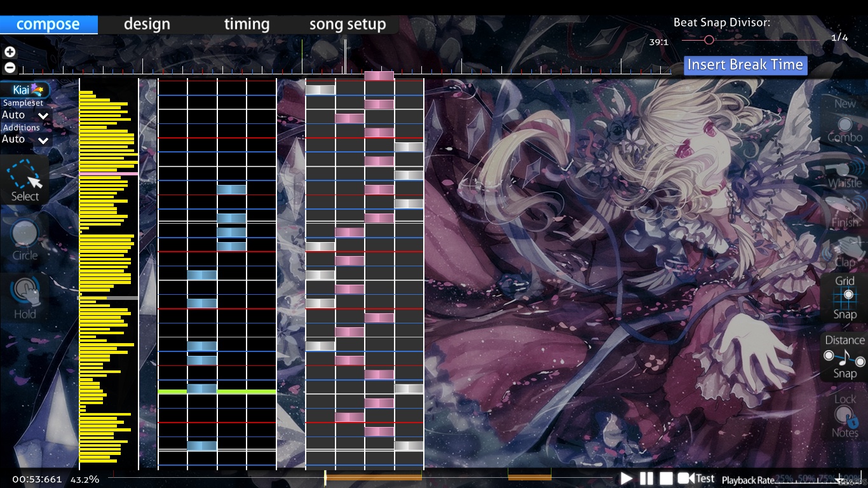The width and height of the screenshot is (868, 488).
Task: Click the song progress timeline bar
Action: 359,478
